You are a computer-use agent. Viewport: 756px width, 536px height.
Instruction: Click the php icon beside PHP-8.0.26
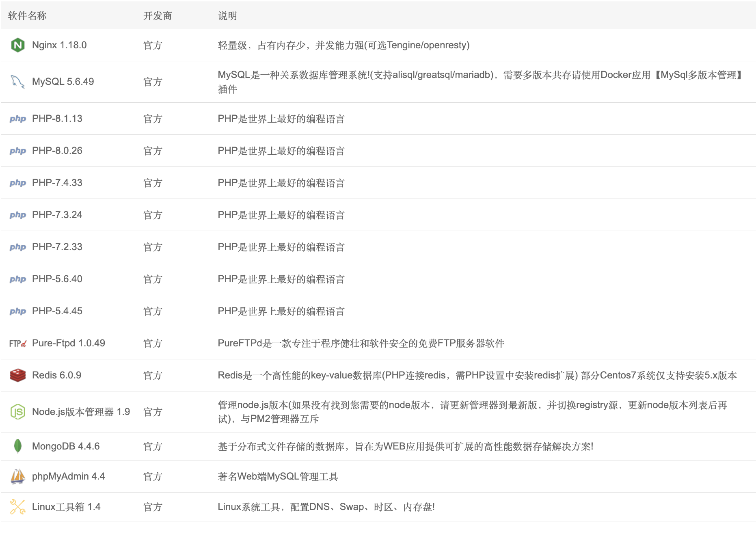[x=17, y=151]
